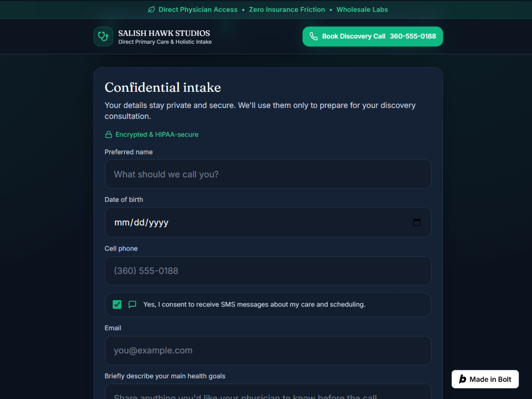Click the lock icon beside Encrypted text
Viewport: 532px width, 399px height.
coord(109,134)
